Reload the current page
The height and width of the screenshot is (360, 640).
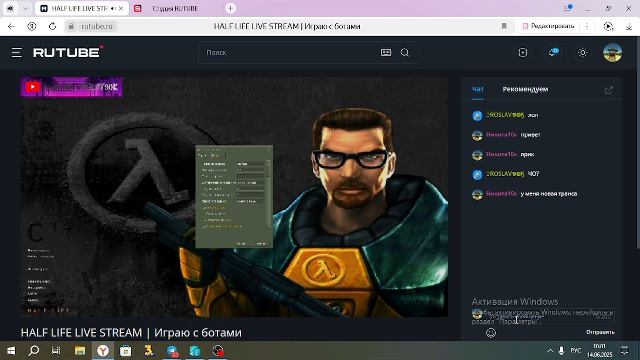[52, 27]
